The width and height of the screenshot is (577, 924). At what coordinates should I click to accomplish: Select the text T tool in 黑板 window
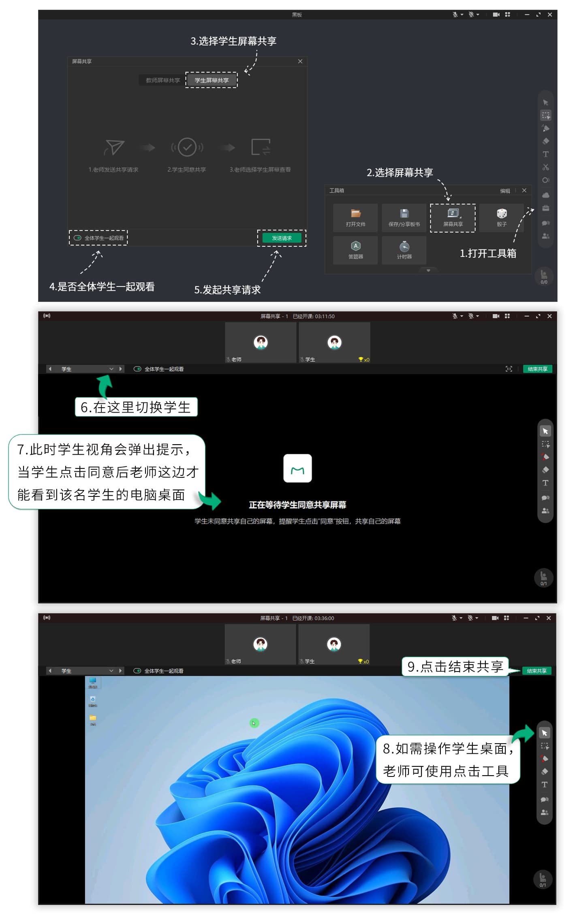coord(545,154)
